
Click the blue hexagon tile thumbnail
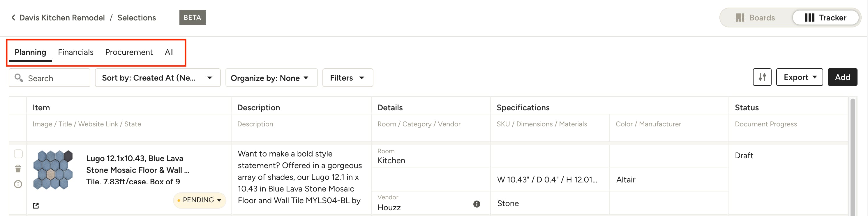tap(53, 170)
